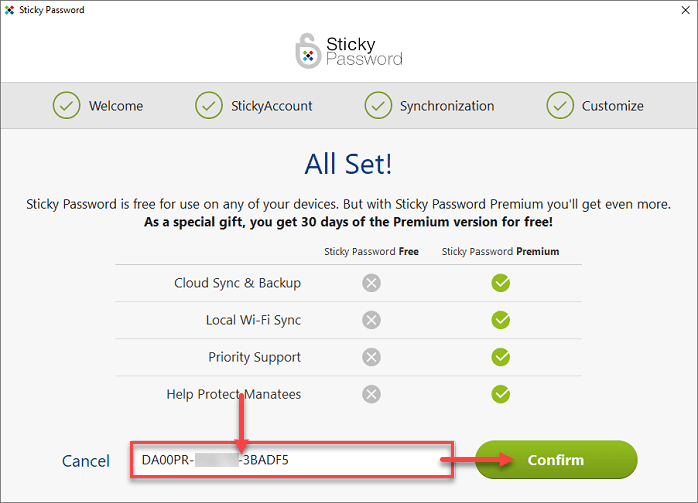The width and height of the screenshot is (698, 503).
Task: Click green check for Help Protect Manatees
Action: (x=501, y=394)
